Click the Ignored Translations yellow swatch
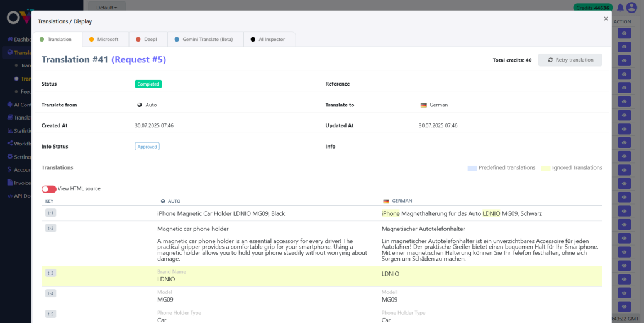Viewport: 644px width, 323px height. (546, 168)
